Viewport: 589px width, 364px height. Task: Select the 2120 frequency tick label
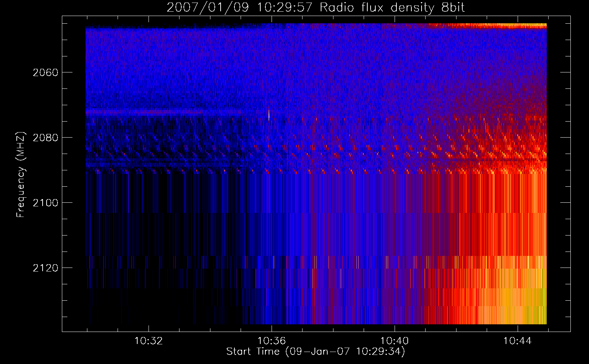pyautogui.click(x=46, y=268)
